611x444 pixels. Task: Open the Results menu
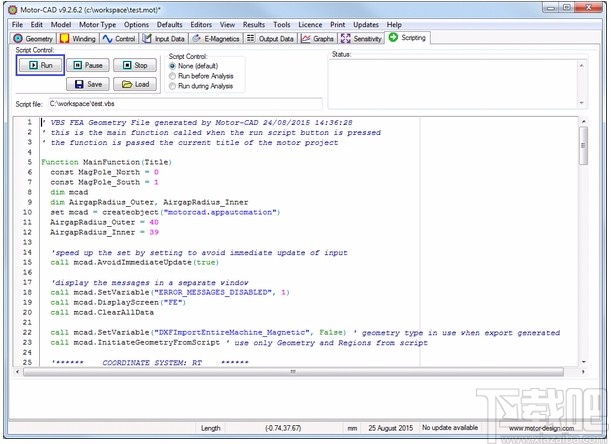pos(254,25)
